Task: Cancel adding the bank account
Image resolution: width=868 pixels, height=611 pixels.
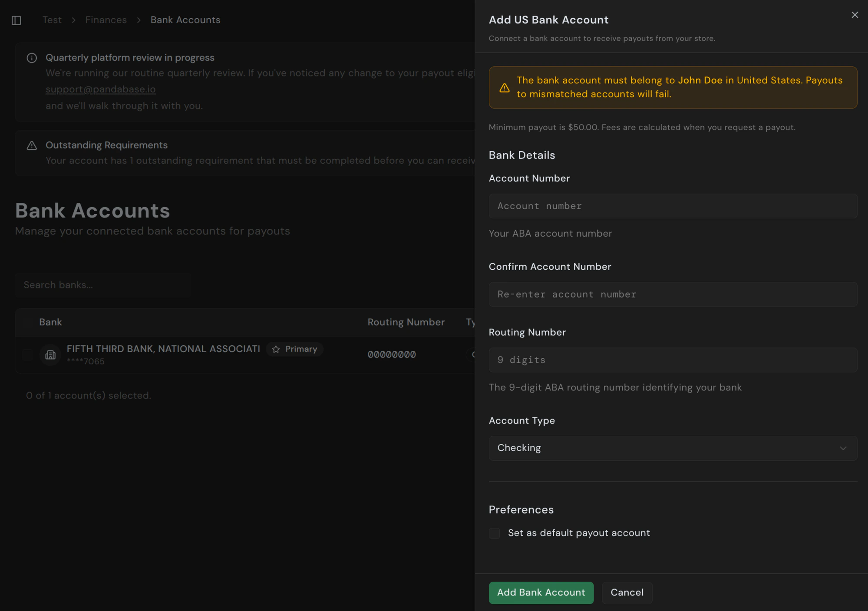Action: (627, 592)
